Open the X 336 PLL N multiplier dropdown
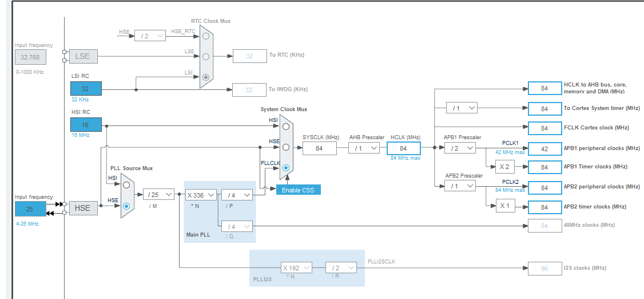644x299 pixels. (200, 195)
